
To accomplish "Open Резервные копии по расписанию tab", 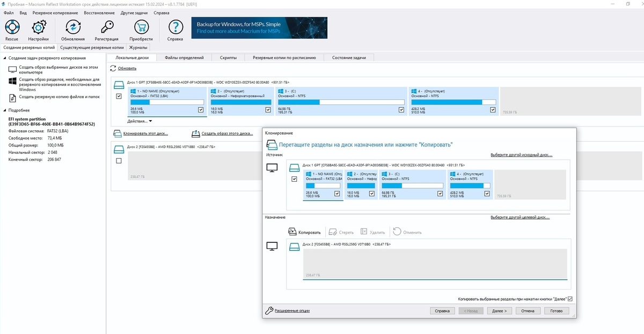I will 284,57.
